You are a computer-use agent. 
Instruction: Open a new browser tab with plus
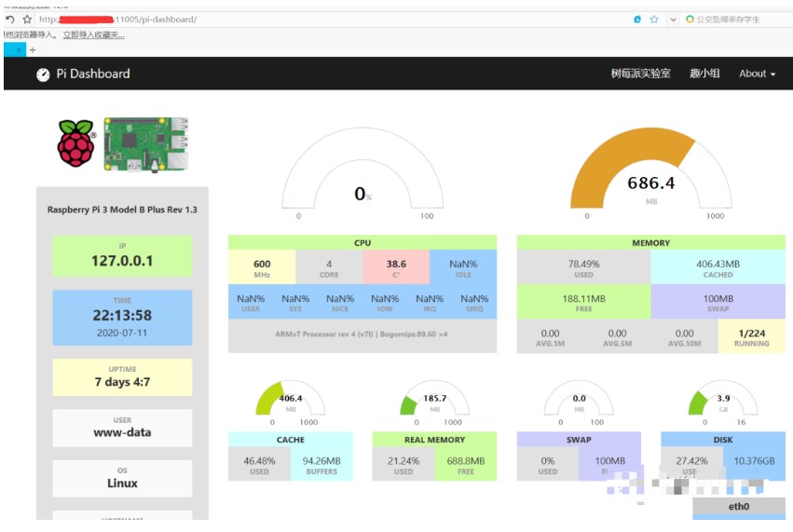point(33,50)
